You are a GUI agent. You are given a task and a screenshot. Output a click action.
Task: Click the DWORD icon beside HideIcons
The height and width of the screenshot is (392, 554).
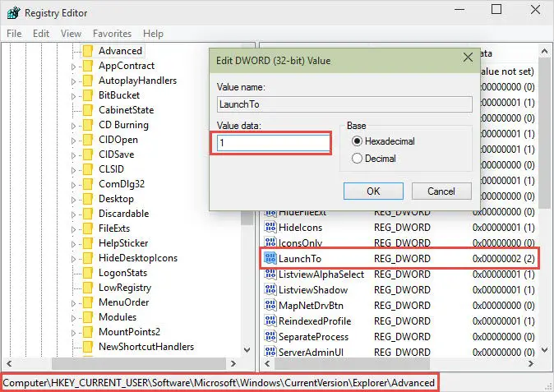270,227
